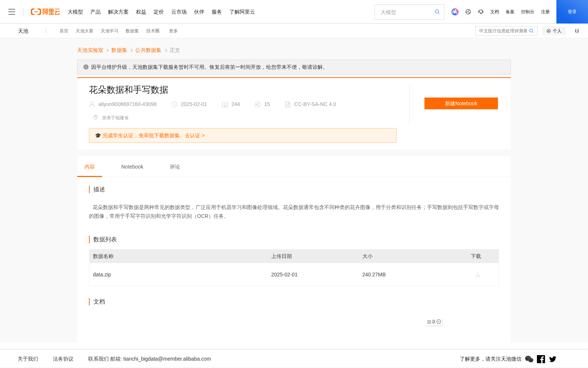Click search icon in Tianchi search box
The height and width of the screenshot is (368, 588).
coord(531,31)
